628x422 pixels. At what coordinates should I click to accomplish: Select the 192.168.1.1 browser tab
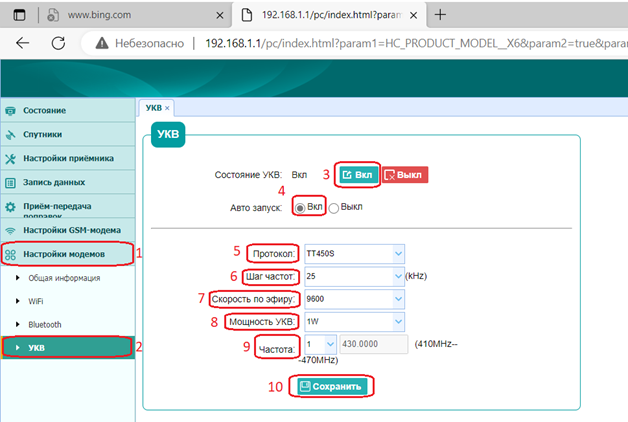coord(329,15)
